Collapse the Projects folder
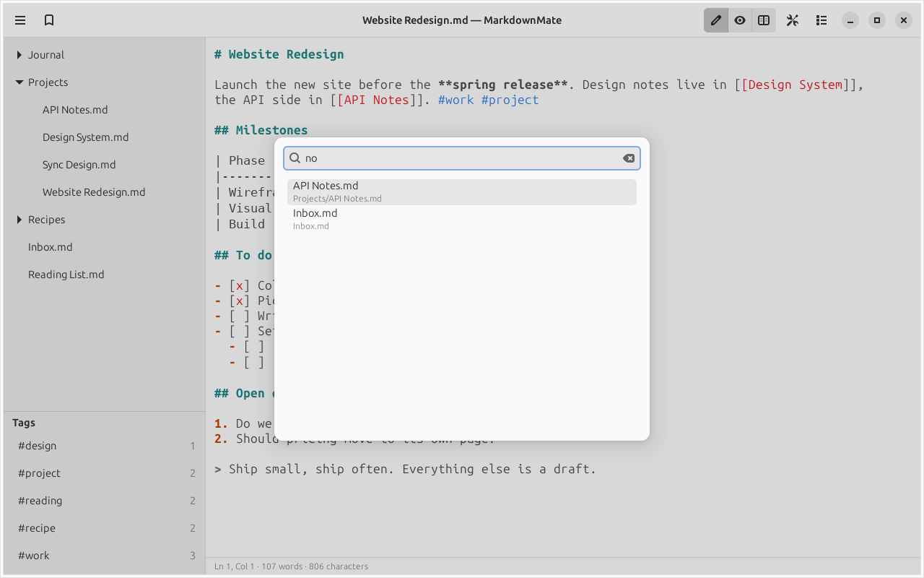The image size is (924, 578). 19,82
